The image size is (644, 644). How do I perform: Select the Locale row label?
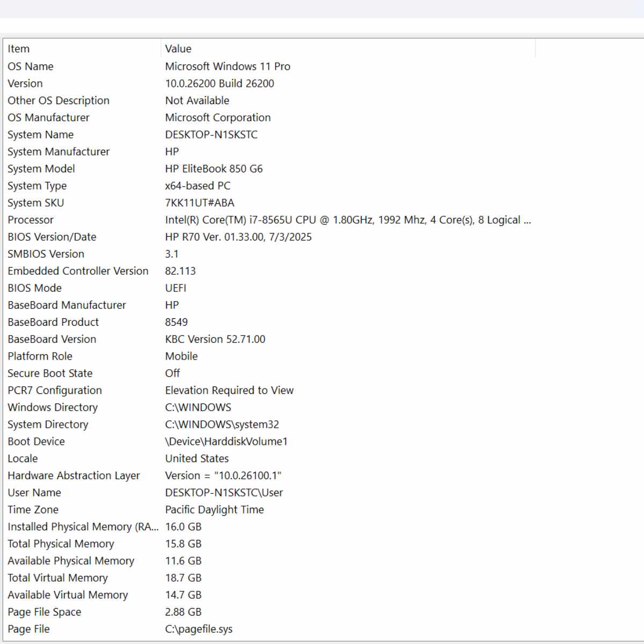click(23, 459)
